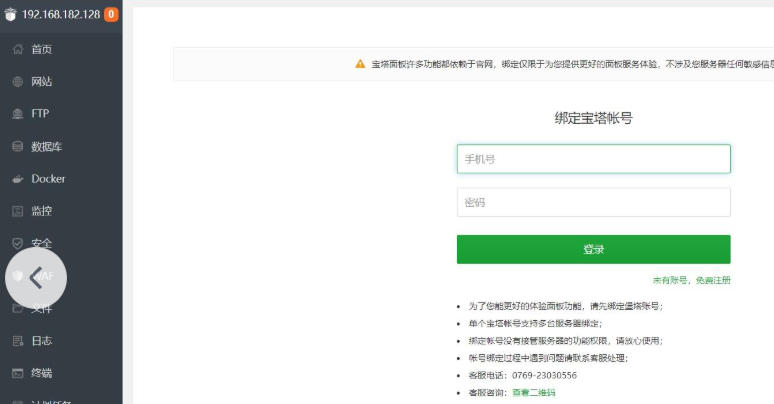Click the 网站 globe icon
774x404 pixels.
[x=18, y=81]
